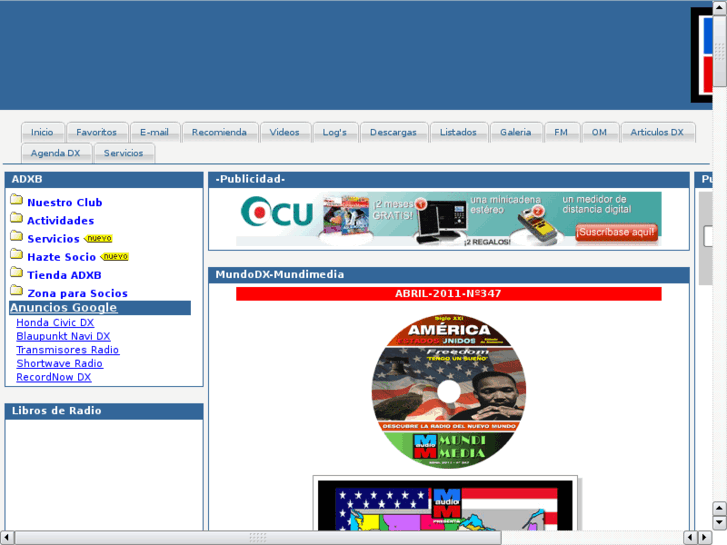The image size is (727, 545).
Task: Open Zona para Socios link
Action: point(77,293)
